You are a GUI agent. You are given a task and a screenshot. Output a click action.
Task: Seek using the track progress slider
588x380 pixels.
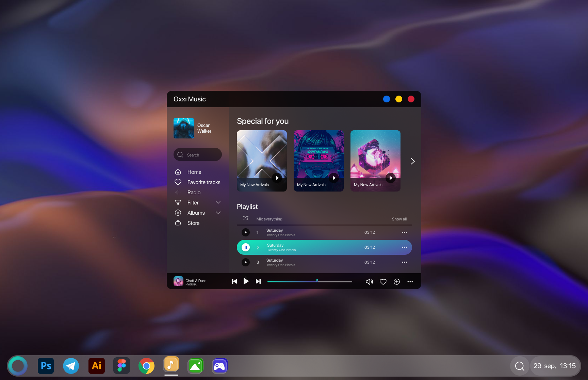click(x=310, y=281)
